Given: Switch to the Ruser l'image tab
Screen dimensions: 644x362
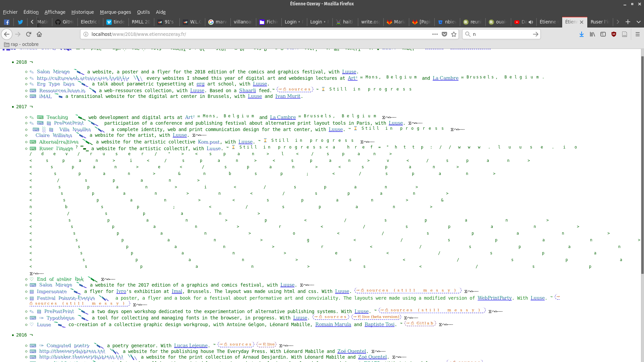Looking at the screenshot, I should click(599, 22).
